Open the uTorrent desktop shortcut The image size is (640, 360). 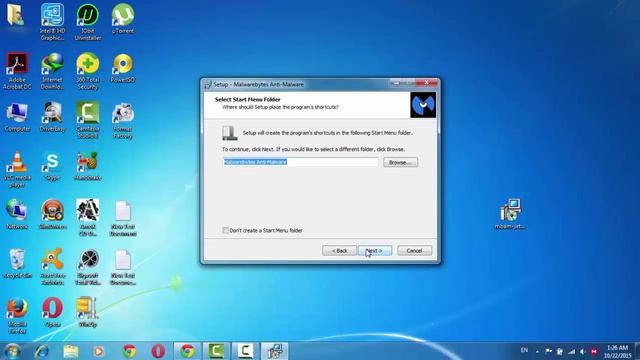pos(123,19)
